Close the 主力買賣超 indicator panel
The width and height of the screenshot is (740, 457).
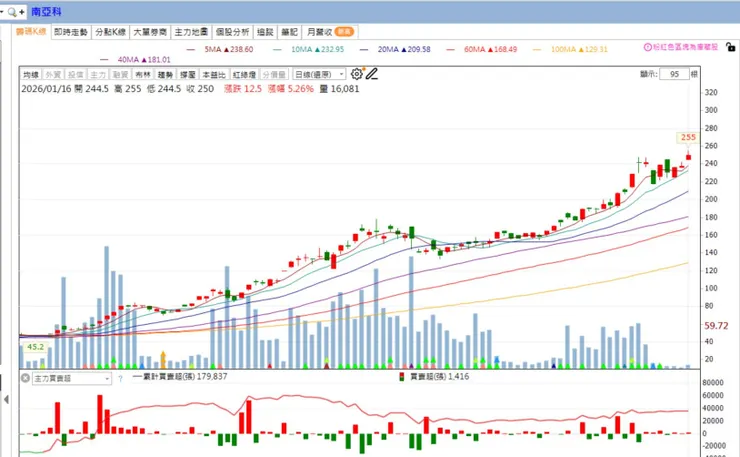tap(25, 378)
